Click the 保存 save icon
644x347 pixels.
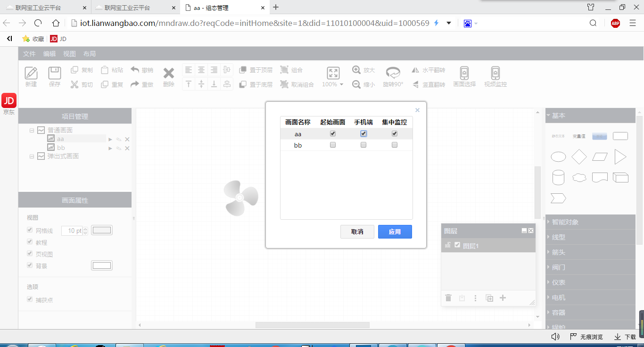pyautogui.click(x=55, y=73)
